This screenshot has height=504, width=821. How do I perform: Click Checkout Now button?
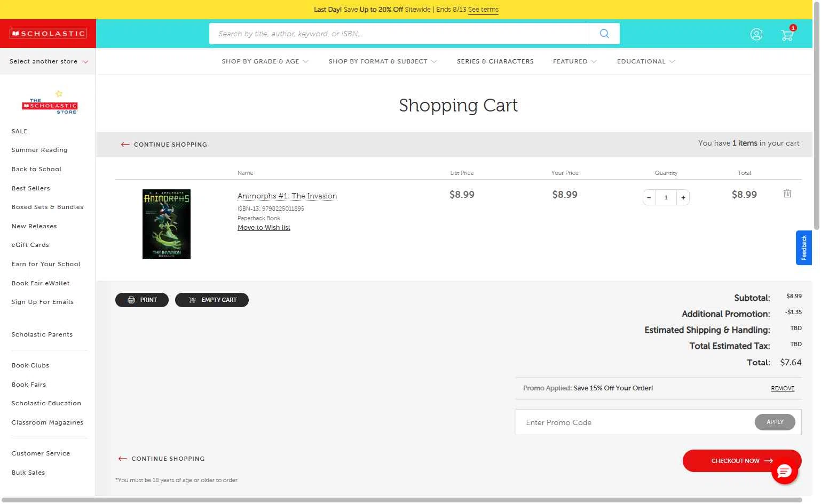pos(742,461)
